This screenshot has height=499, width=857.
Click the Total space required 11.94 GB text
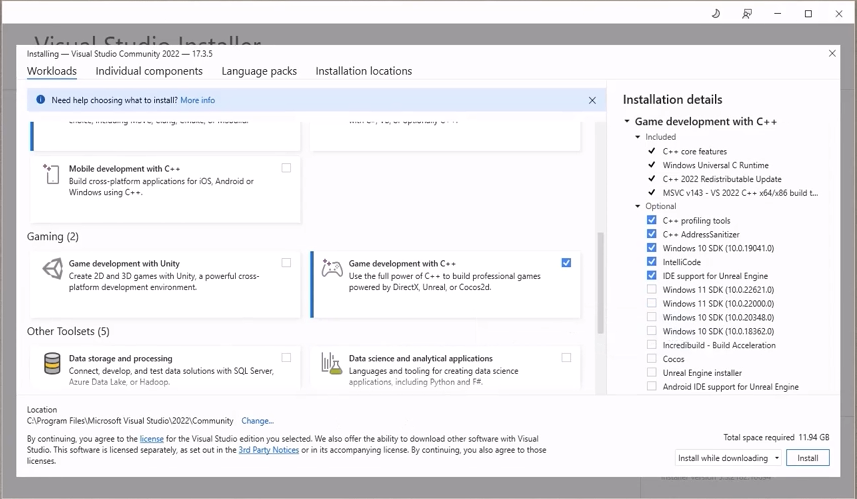(776, 437)
